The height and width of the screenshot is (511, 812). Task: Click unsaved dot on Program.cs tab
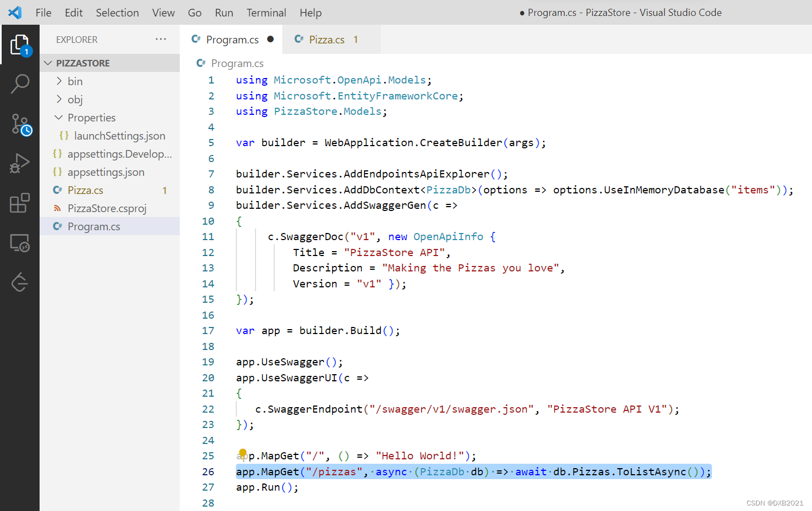pos(270,39)
